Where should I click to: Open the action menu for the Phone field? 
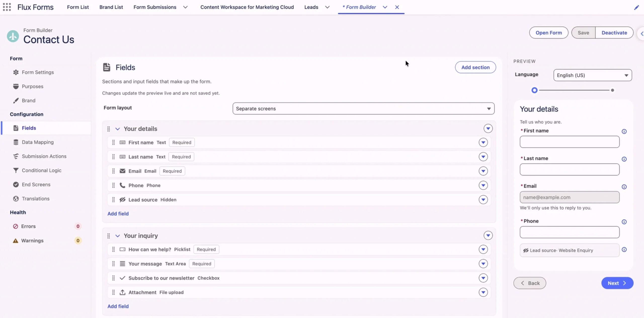483,185
